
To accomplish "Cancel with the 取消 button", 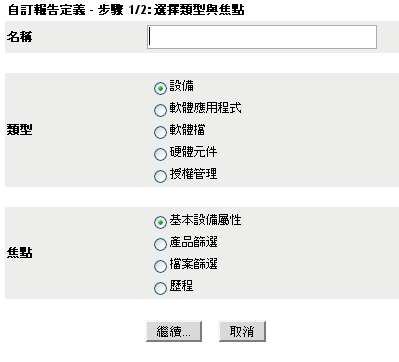I will pos(242,331).
